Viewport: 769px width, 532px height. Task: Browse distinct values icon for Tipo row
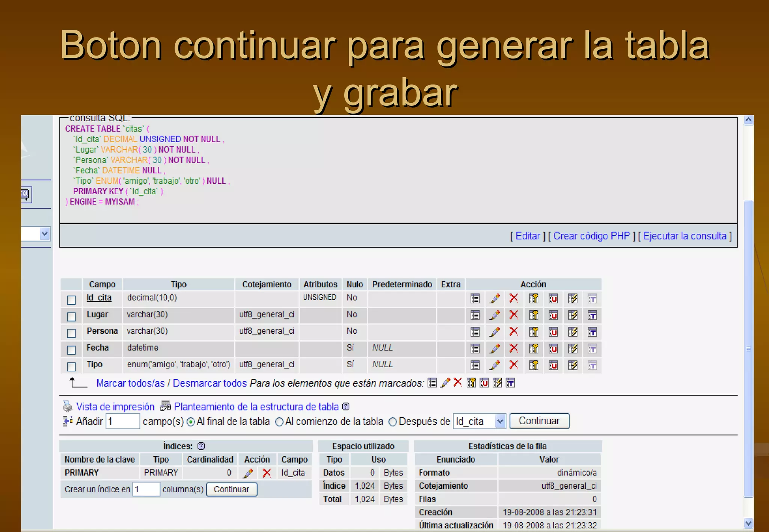[x=475, y=365]
